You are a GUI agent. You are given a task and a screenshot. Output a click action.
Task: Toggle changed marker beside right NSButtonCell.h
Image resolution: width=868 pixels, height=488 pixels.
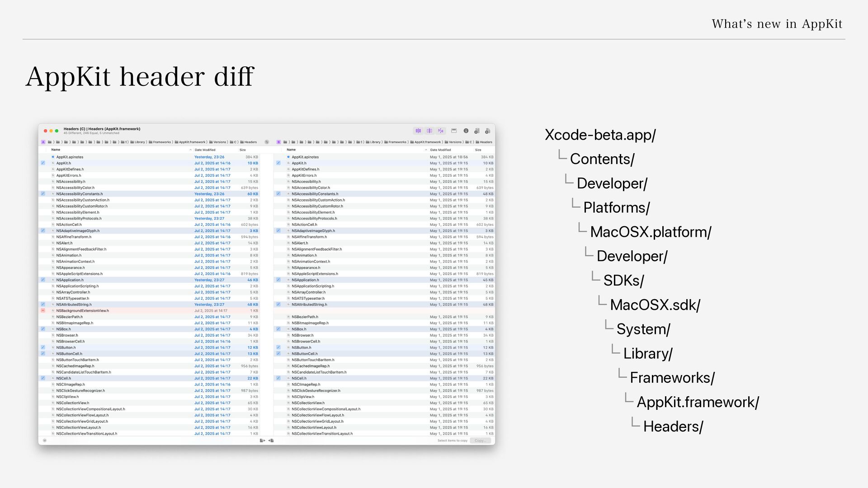278,354
